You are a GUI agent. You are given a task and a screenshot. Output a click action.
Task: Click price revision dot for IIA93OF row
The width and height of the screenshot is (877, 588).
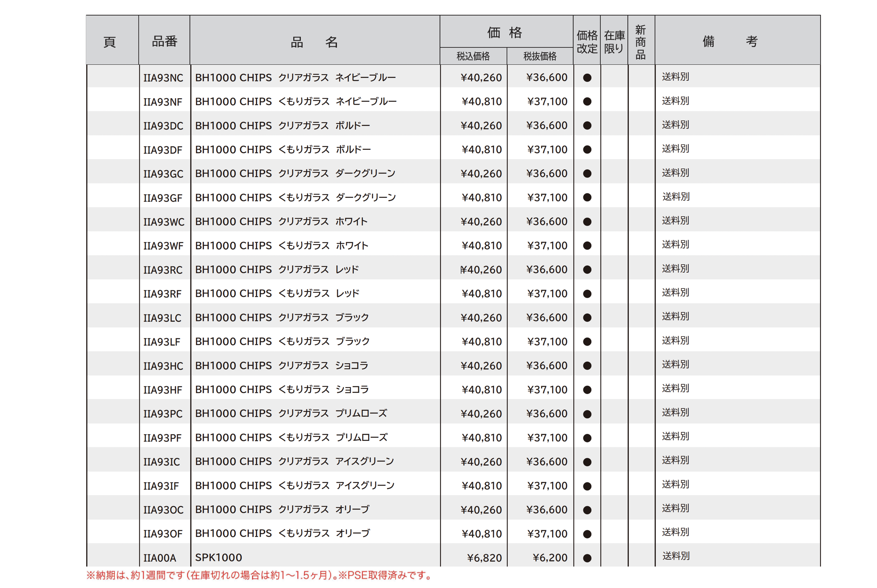[x=586, y=534]
